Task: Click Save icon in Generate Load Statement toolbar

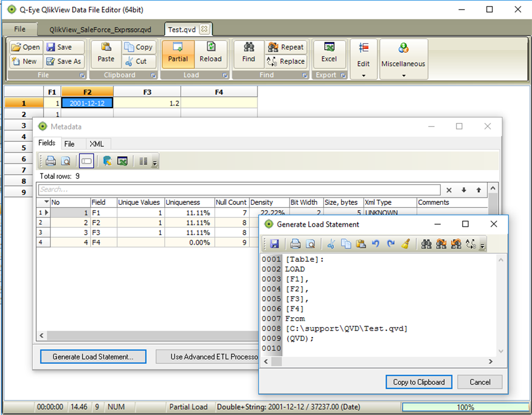Action: [x=274, y=244]
